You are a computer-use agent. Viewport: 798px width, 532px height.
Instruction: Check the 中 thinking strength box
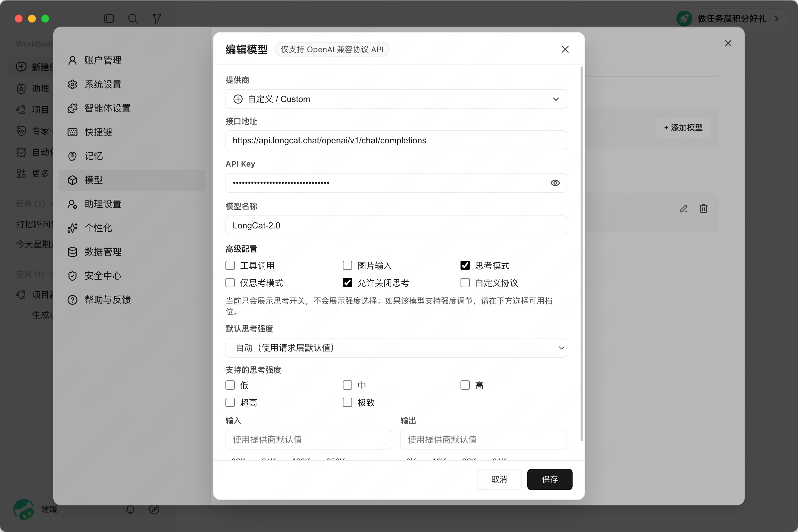point(347,385)
